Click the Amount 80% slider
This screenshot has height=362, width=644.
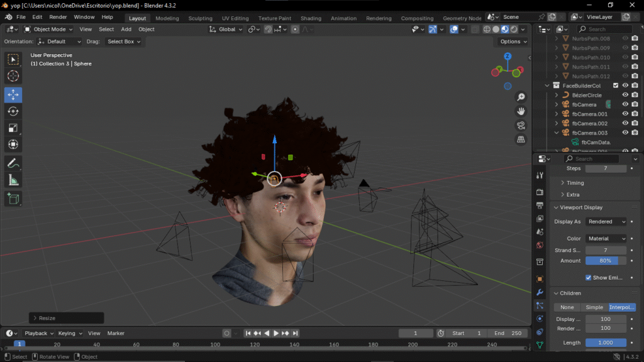coord(606,261)
